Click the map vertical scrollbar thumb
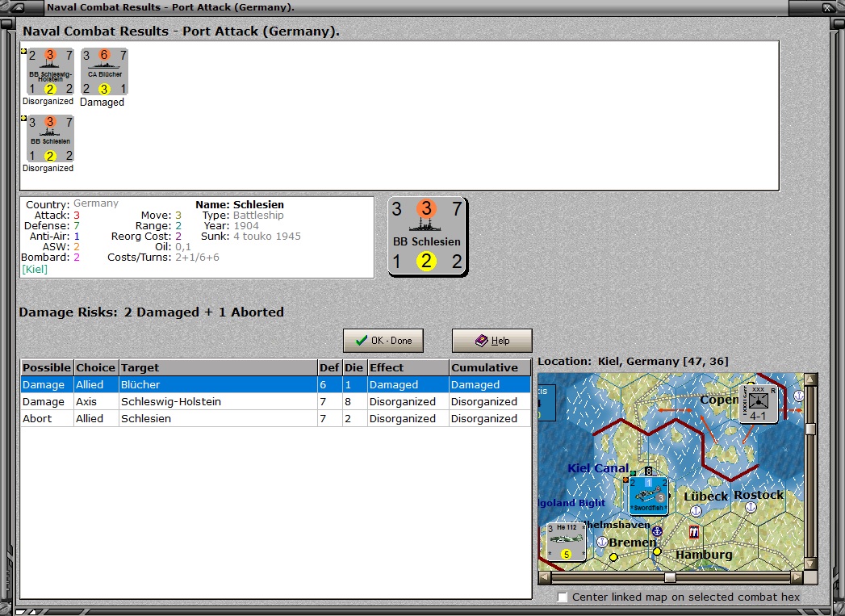The height and width of the screenshot is (616, 845). coord(810,429)
